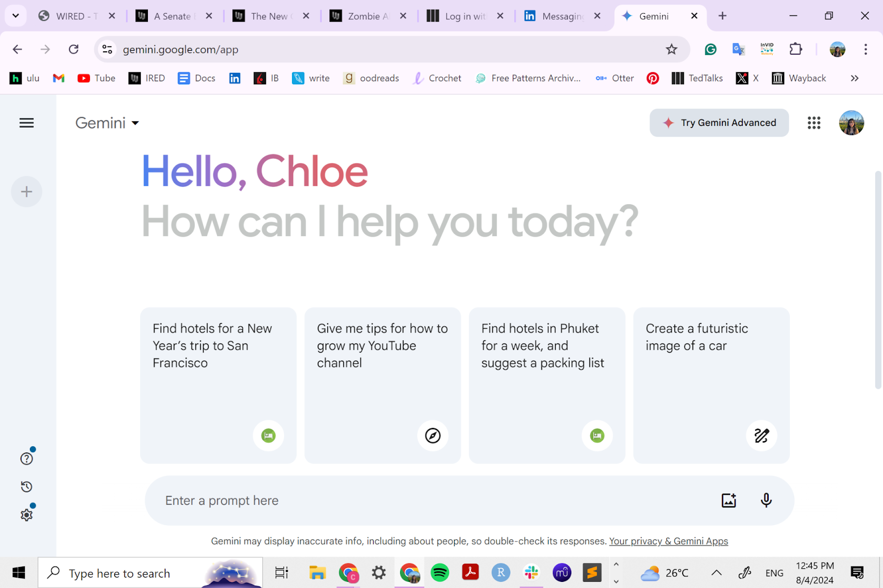Open the Help icon in sidebar
Screen dimensions: 883x588
pyautogui.click(x=26, y=458)
